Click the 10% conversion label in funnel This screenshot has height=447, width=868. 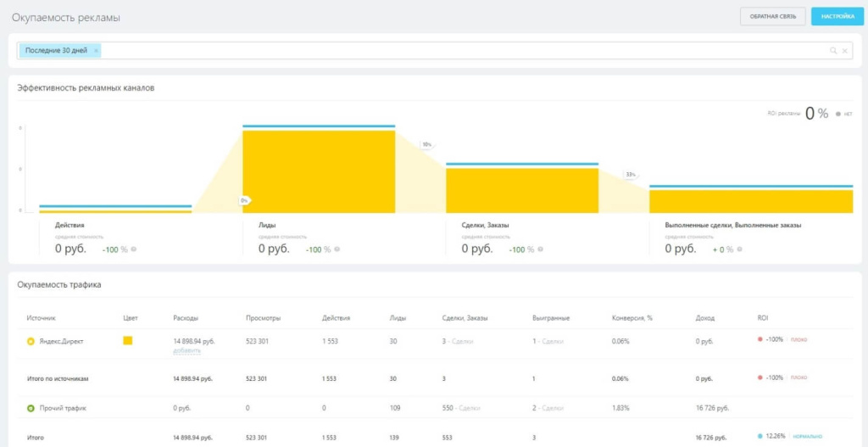426,144
